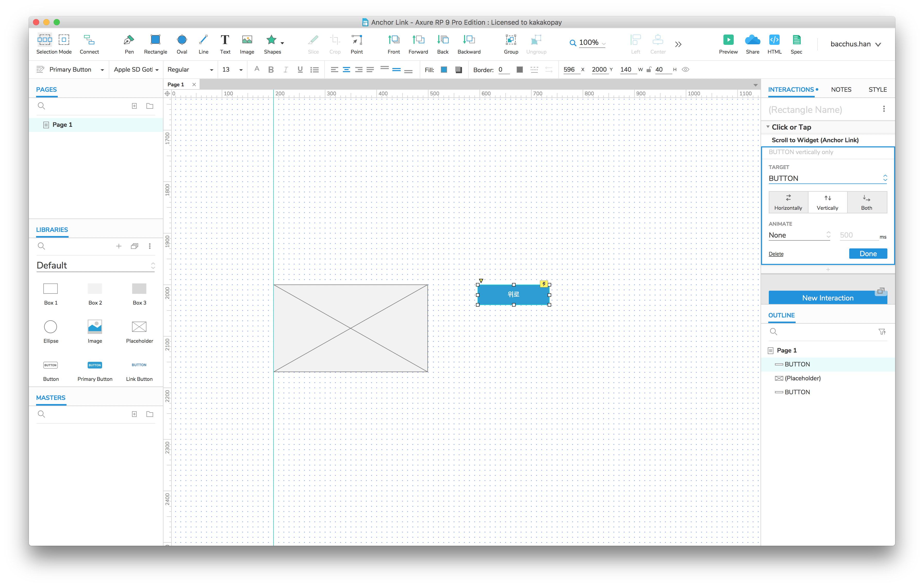Viewport: 924px width, 587px height.
Task: Select Vertically scroll direction option
Action: [x=827, y=202]
